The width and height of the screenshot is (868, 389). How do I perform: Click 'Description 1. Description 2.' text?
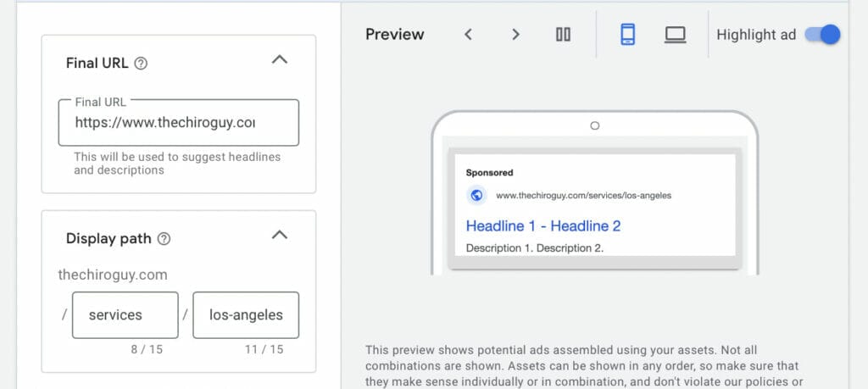pos(535,248)
